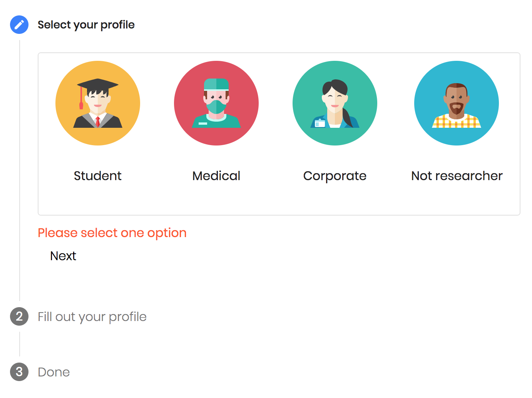Click the graduation cap on Student avatar
Image resolution: width=532 pixels, height=398 pixels.
coord(98,84)
